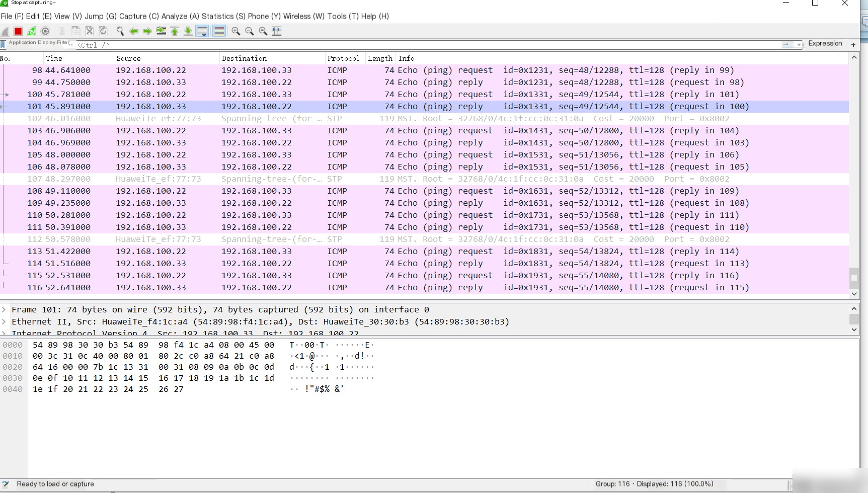The height and width of the screenshot is (493, 868).
Task: Select packet 110 echo request seq=53
Action: pos(424,215)
